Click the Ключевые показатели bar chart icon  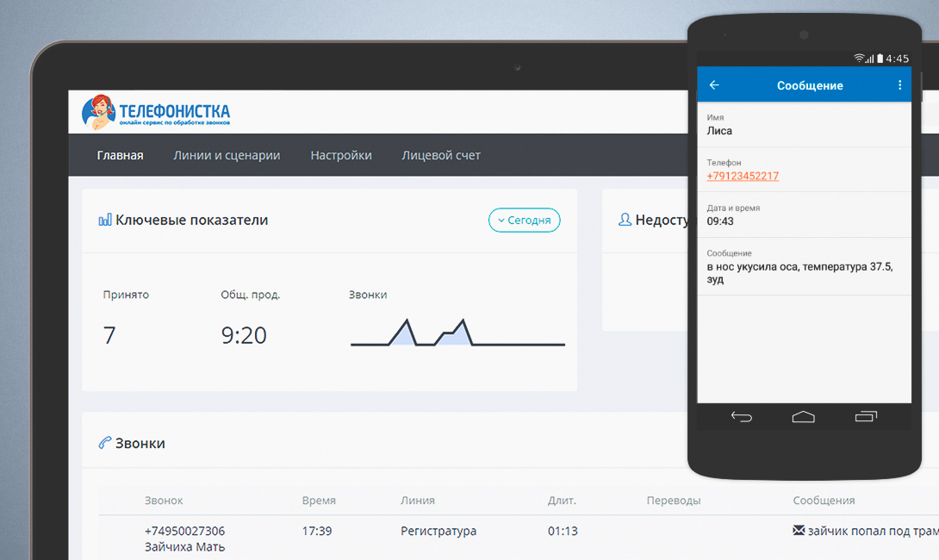pos(105,220)
